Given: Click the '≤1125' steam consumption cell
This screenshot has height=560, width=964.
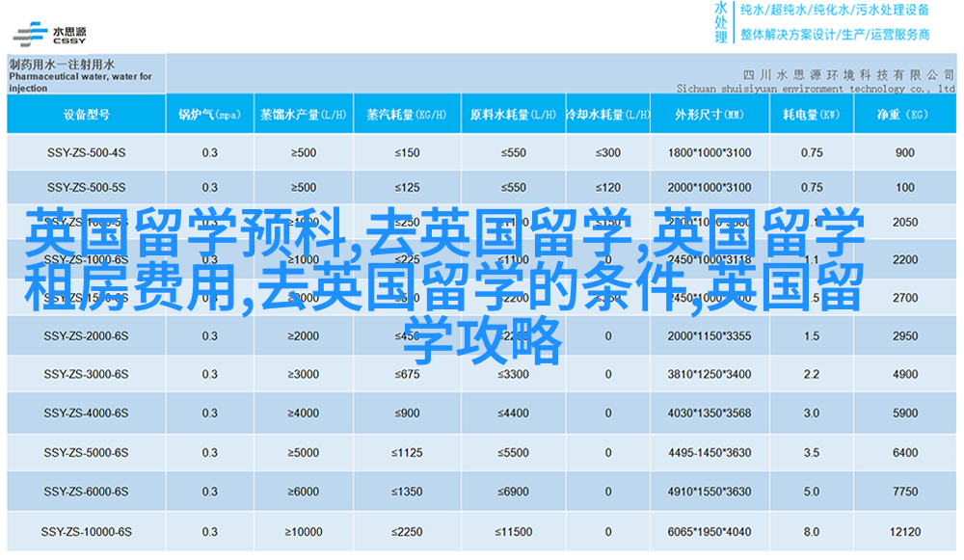Looking at the screenshot, I should (407, 453).
